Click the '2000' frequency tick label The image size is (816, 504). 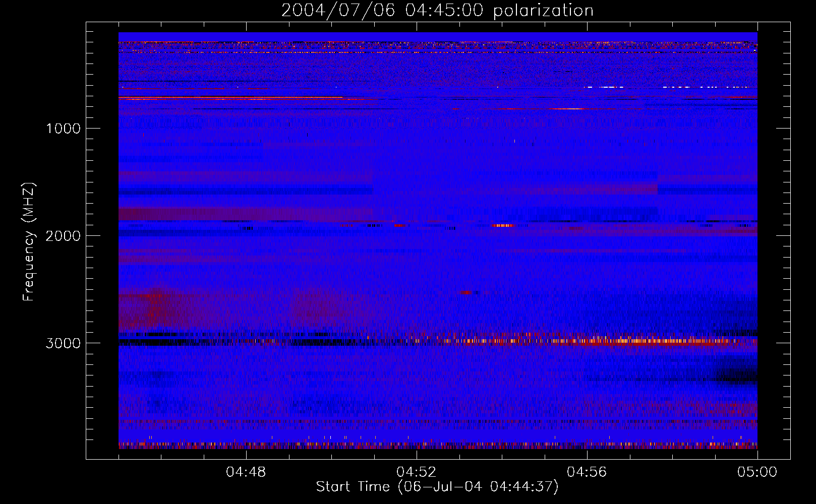tap(63, 236)
